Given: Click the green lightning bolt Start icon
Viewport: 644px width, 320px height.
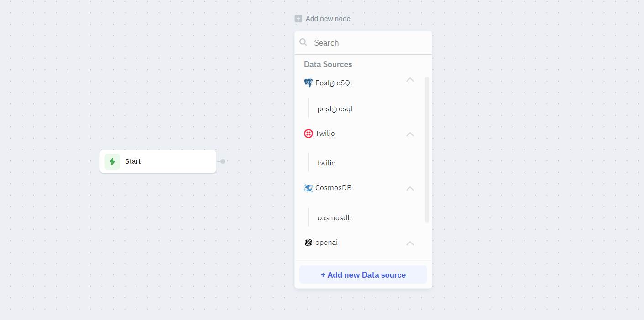Looking at the screenshot, I should click(112, 161).
